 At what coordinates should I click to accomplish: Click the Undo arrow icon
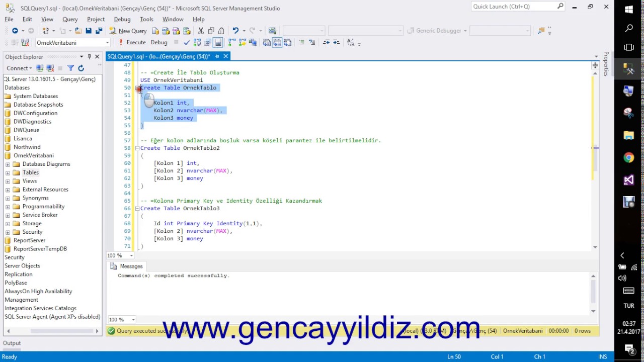point(235,31)
